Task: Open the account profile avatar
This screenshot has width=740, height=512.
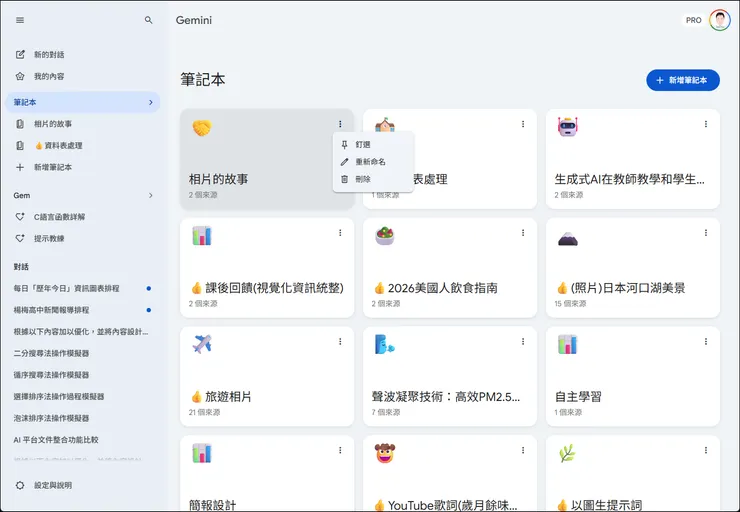Action: point(719,20)
